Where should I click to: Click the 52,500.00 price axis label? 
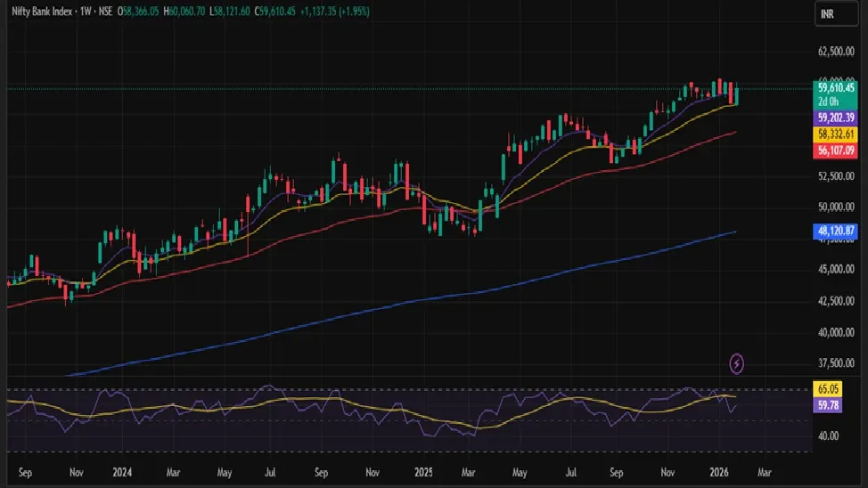coord(836,176)
